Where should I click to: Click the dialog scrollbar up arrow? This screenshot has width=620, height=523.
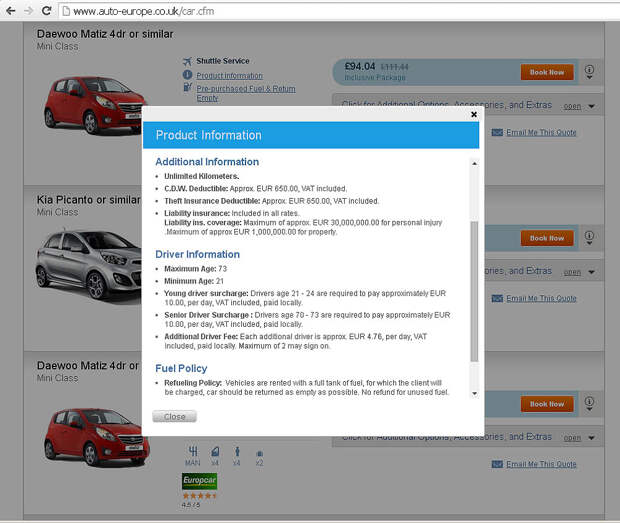[x=474, y=163]
